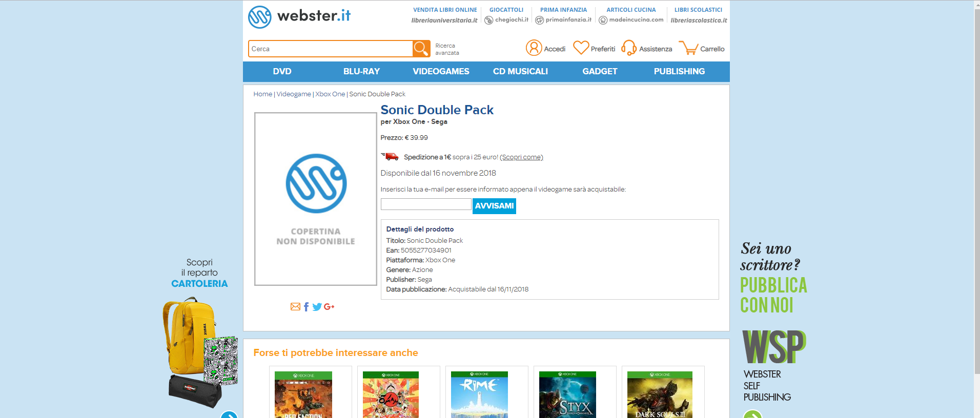Open Ricerca avanzata link
Image resolution: width=980 pixels, height=418 pixels.
coord(447,49)
